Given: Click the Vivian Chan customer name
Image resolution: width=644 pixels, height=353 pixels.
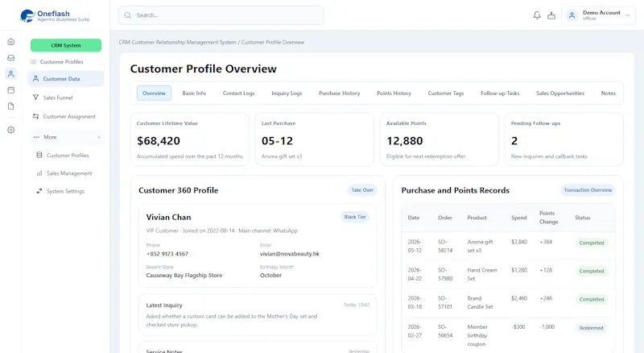Looking at the screenshot, I should pos(168,218).
